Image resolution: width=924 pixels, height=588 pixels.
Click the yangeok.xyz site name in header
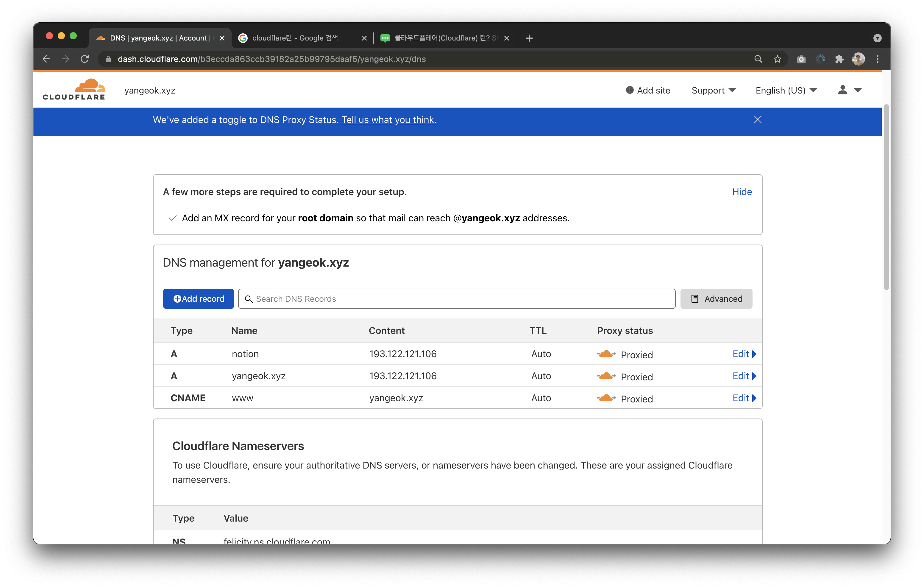[x=150, y=90]
